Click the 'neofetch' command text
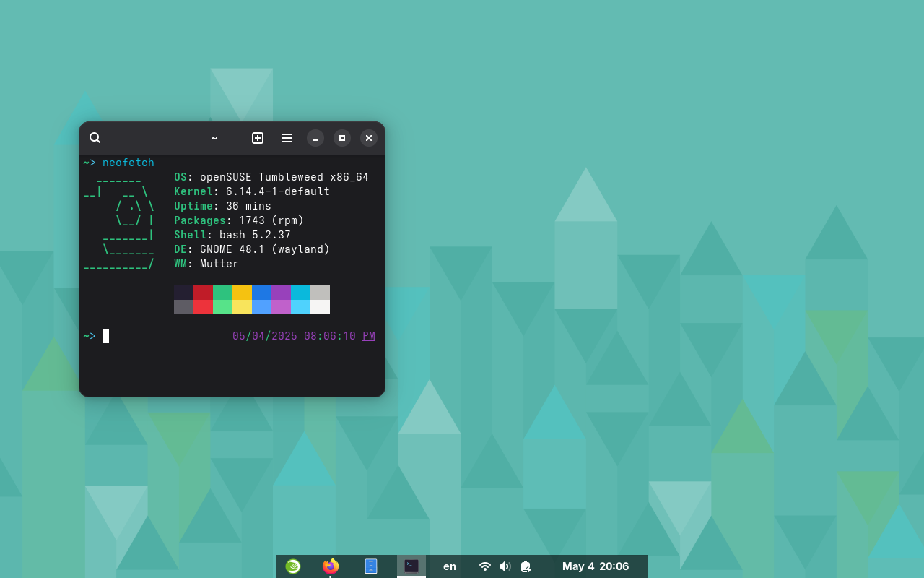The image size is (924, 578). pos(128,163)
